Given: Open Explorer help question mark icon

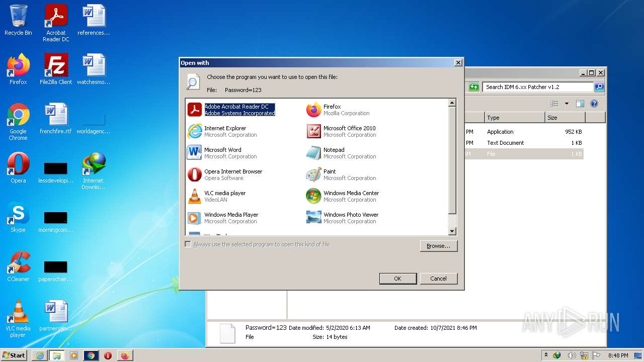Looking at the screenshot, I should pyautogui.click(x=594, y=104).
